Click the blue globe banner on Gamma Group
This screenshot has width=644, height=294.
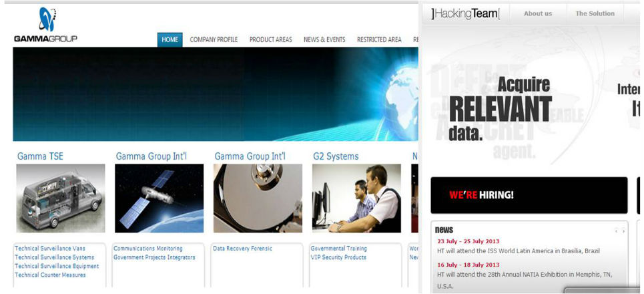click(x=216, y=94)
